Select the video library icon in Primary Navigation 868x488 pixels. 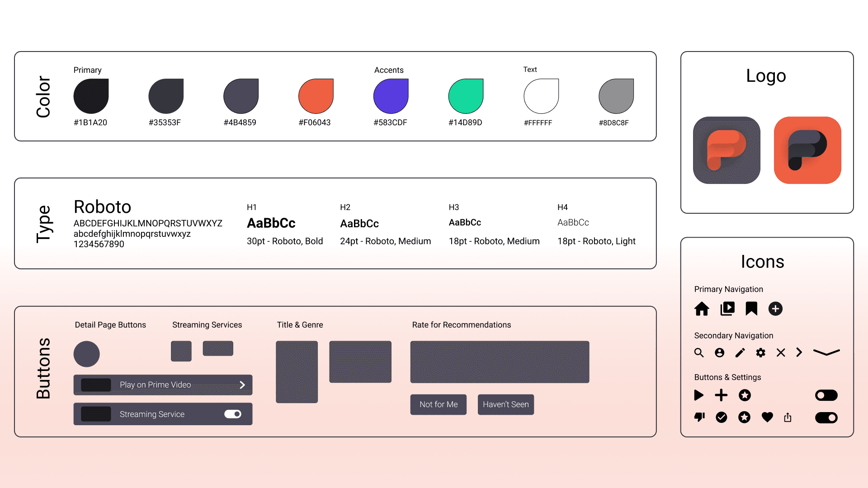click(x=727, y=309)
